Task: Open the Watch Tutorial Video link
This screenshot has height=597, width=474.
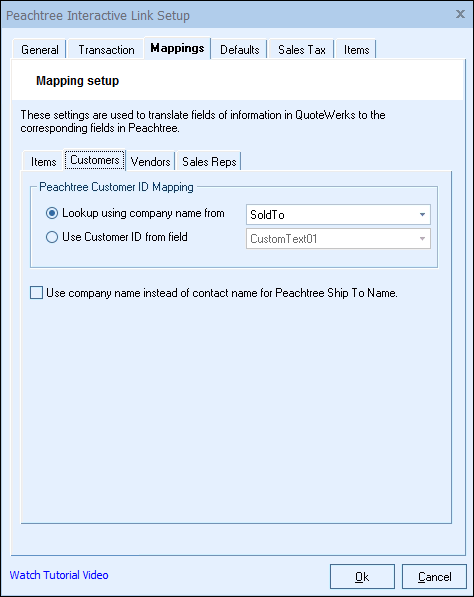Action: (x=59, y=575)
